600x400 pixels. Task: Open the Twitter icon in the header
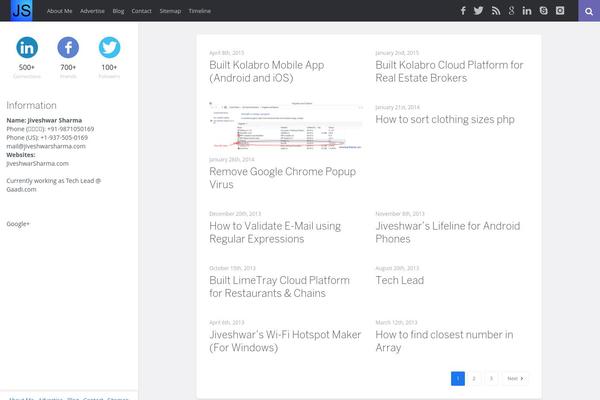(x=479, y=11)
